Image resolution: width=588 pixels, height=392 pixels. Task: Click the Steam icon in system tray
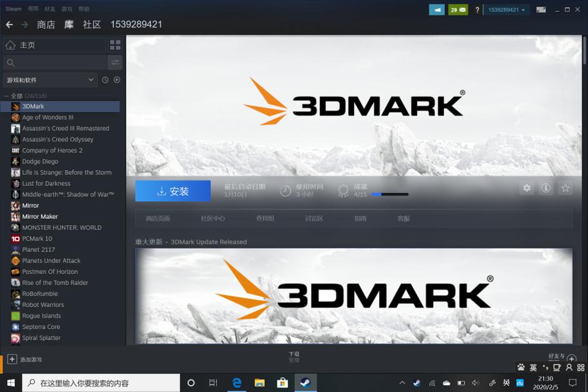pyautogui.click(x=417, y=383)
